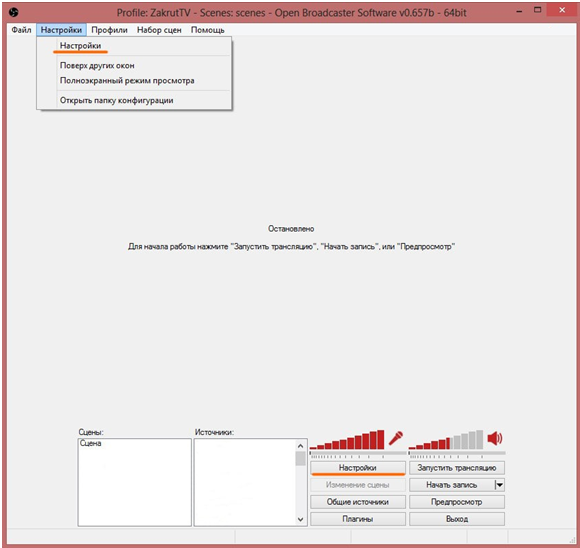The width and height of the screenshot is (580, 548).
Task: Adjust the desktop audio volume slider
Action: click(457, 453)
